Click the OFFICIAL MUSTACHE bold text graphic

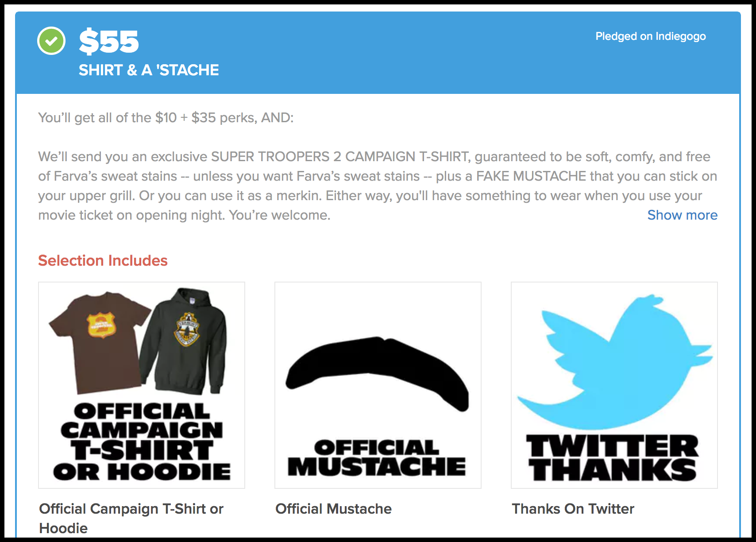377,458
